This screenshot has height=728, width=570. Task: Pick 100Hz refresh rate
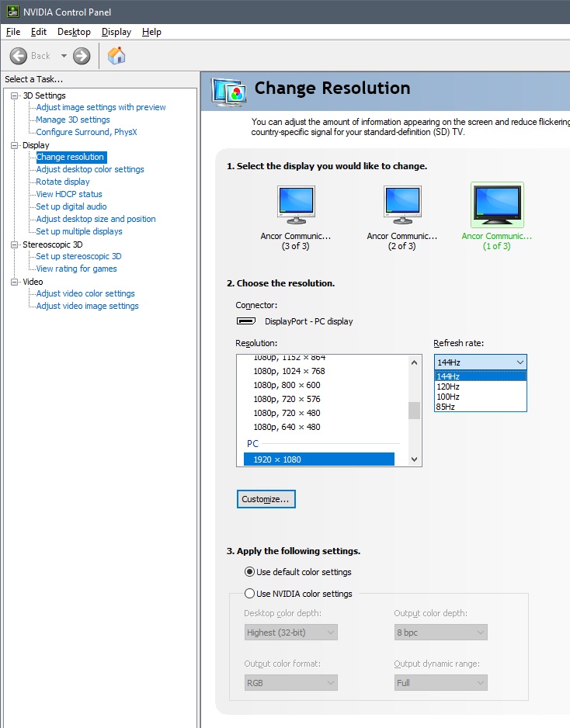pyautogui.click(x=481, y=397)
